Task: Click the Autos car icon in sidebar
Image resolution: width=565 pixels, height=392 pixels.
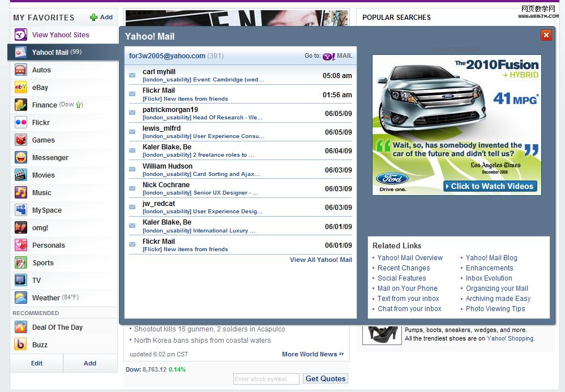Action: 21,70
